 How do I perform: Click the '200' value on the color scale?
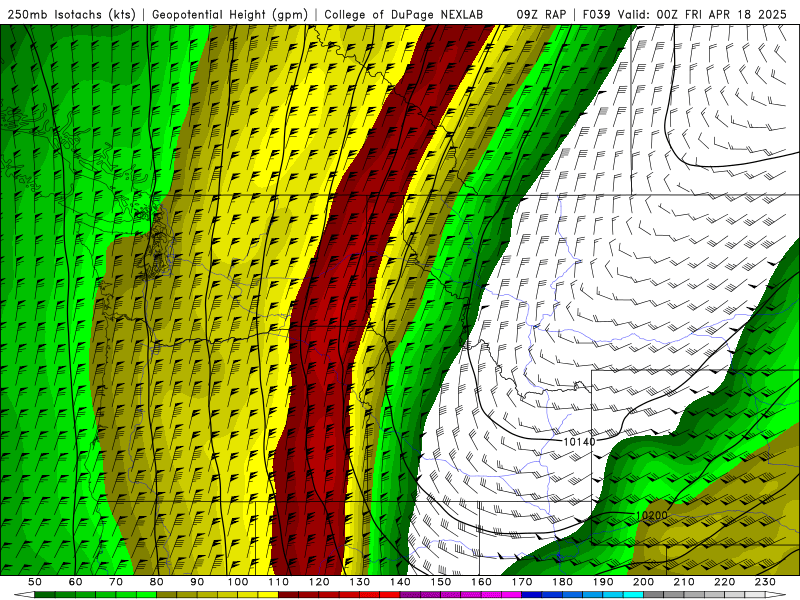(644, 582)
